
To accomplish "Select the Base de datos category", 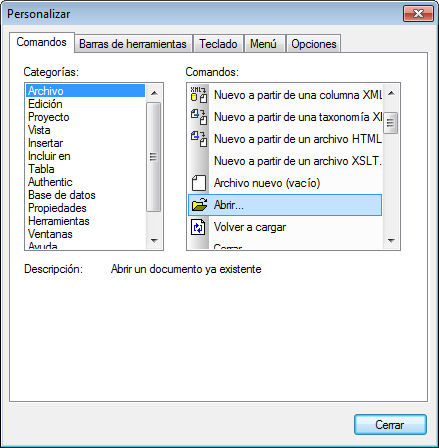I will 85,195.
